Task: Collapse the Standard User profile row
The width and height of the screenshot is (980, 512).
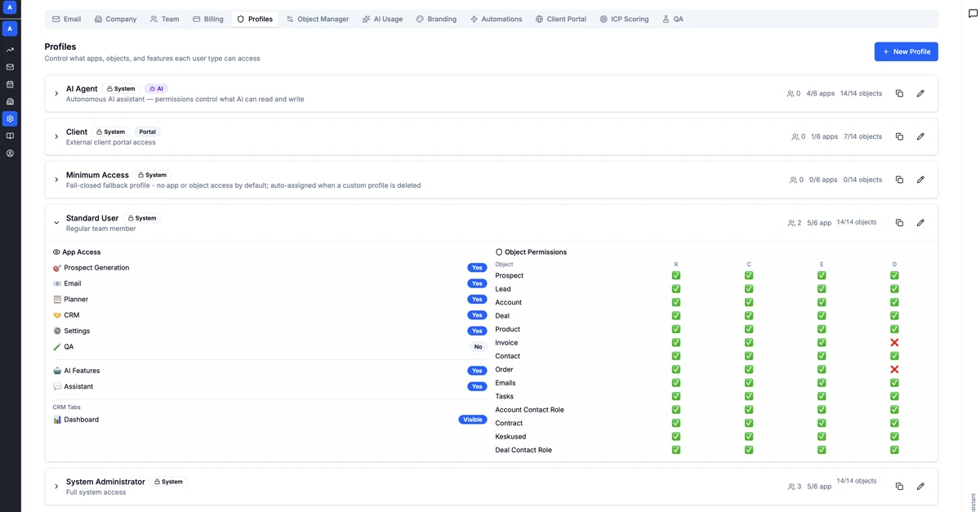Action: pos(56,223)
